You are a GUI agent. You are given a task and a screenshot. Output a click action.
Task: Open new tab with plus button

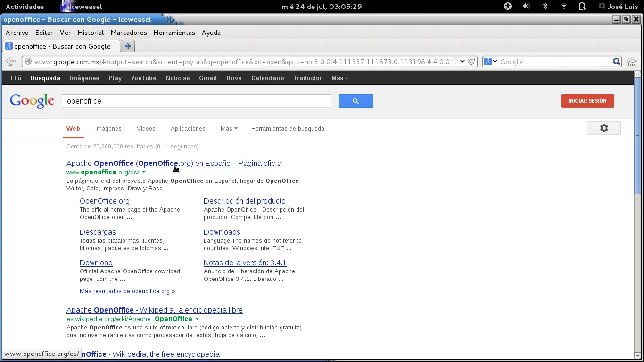(127, 46)
